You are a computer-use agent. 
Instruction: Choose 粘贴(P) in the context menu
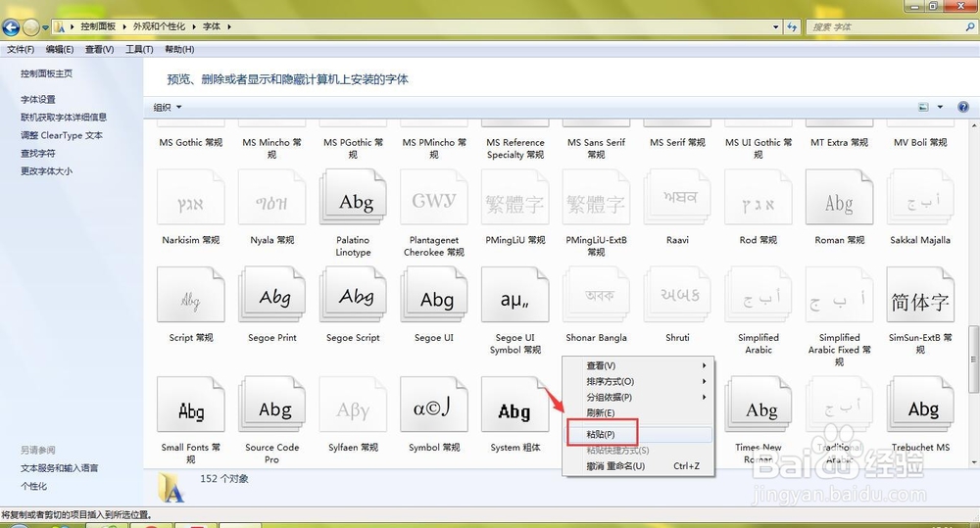638,434
